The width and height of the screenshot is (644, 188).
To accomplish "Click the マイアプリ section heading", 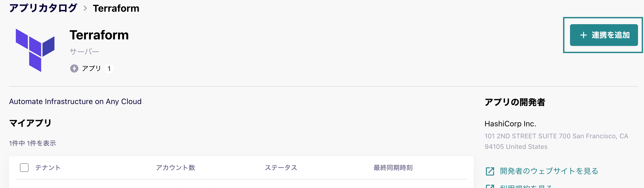I will [x=30, y=123].
